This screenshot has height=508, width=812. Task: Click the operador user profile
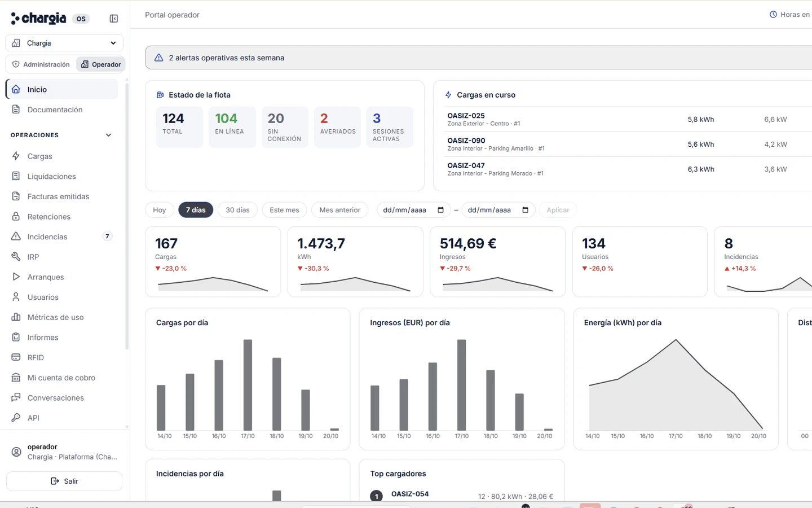[x=64, y=452]
